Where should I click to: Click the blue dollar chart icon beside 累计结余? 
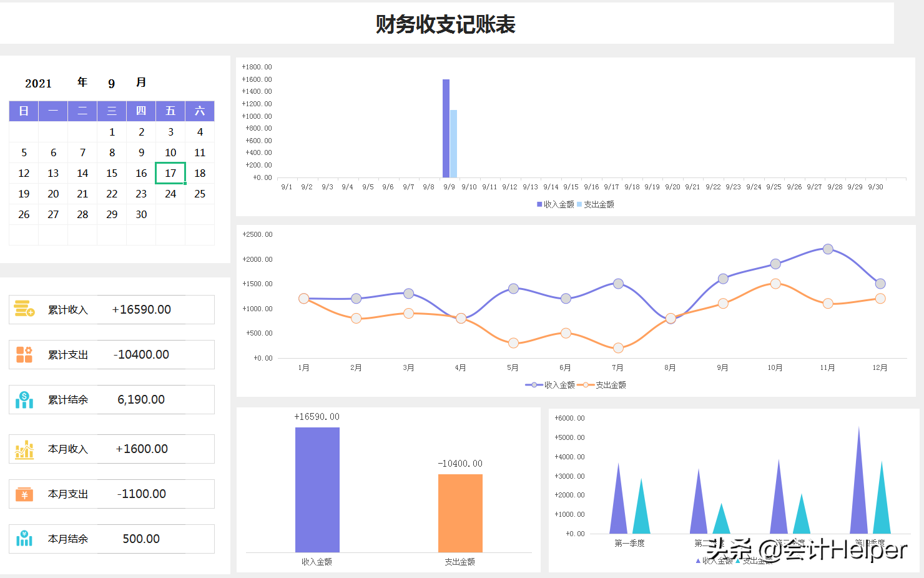23,399
